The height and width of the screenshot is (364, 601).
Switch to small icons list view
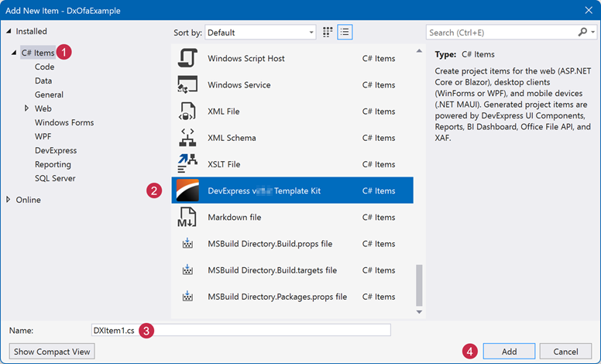345,33
